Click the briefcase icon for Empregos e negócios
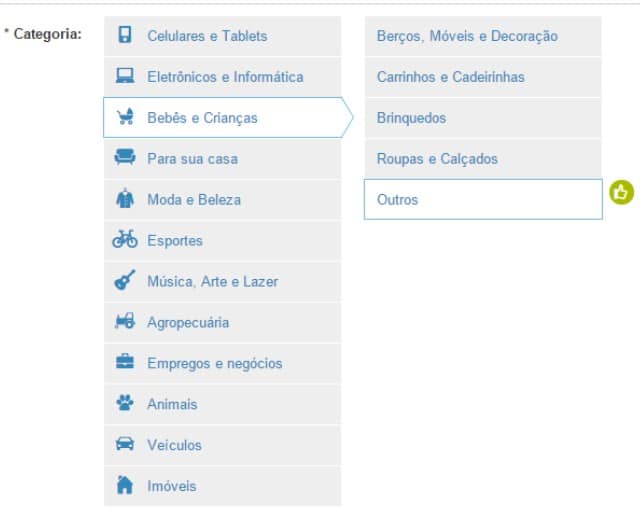 point(125,363)
